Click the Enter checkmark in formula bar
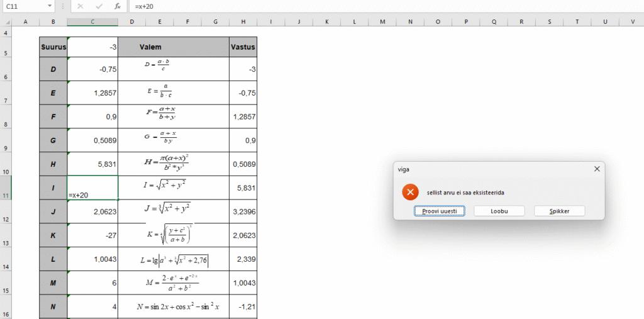This screenshot has height=319, width=644. point(99,6)
